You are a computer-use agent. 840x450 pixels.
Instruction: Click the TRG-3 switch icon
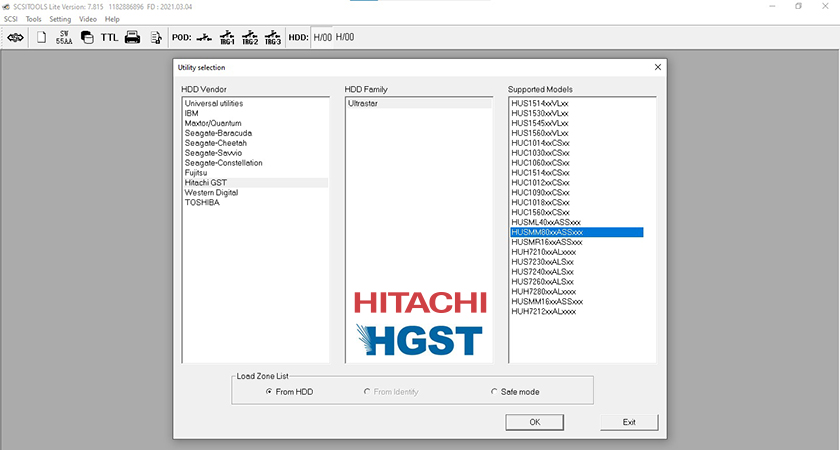pos(273,38)
